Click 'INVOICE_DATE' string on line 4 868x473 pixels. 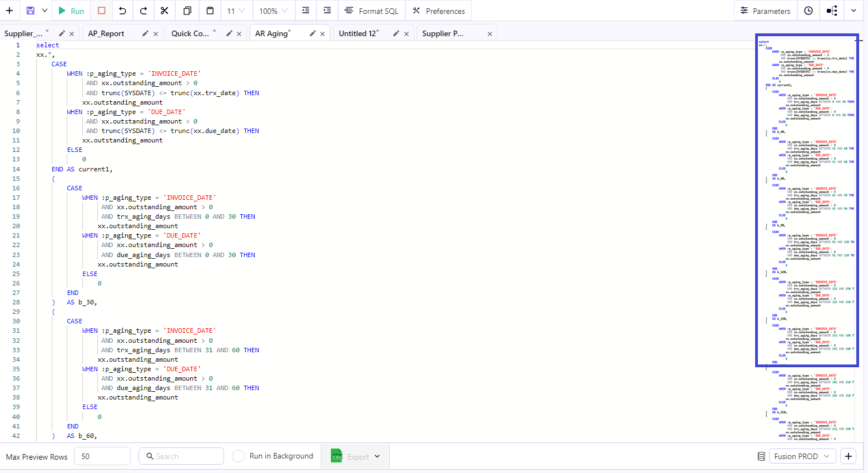coord(175,73)
